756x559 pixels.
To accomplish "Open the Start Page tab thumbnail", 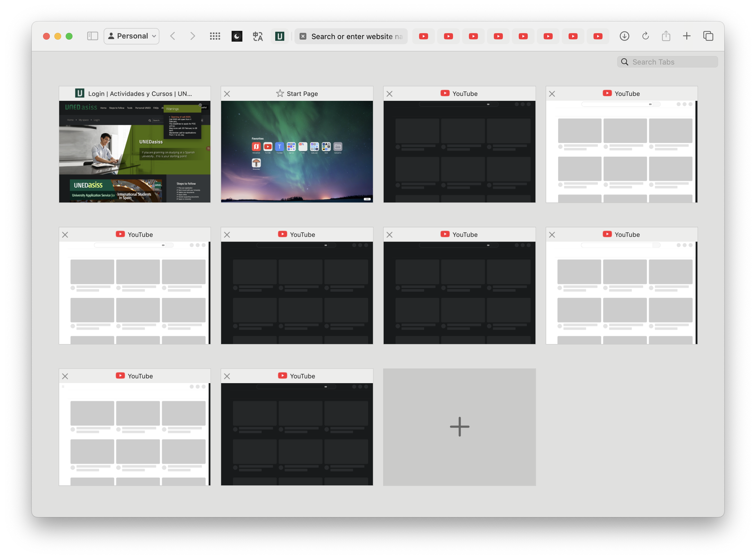I will (x=297, y=151).
